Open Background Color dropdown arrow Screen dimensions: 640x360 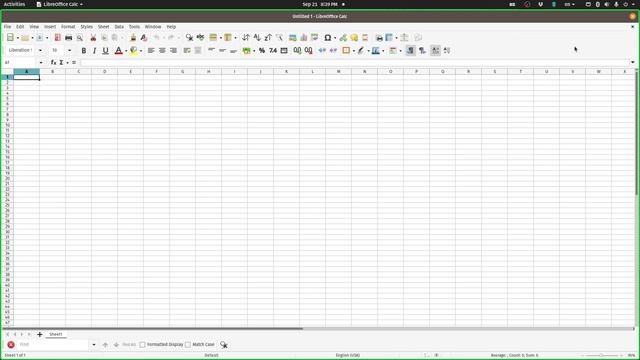[x=141, y=51]
